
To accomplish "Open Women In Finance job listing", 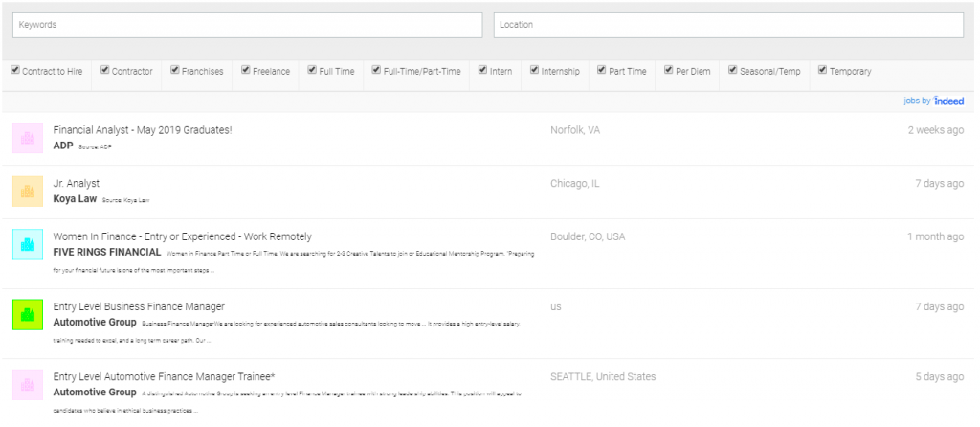I will 183,236.
